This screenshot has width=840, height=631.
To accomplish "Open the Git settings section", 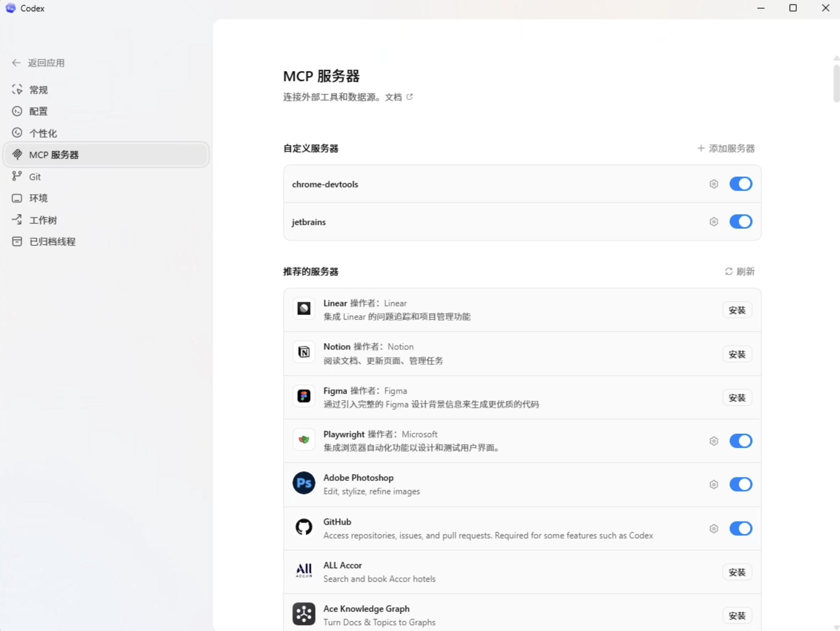I will [x=35, y=177].
